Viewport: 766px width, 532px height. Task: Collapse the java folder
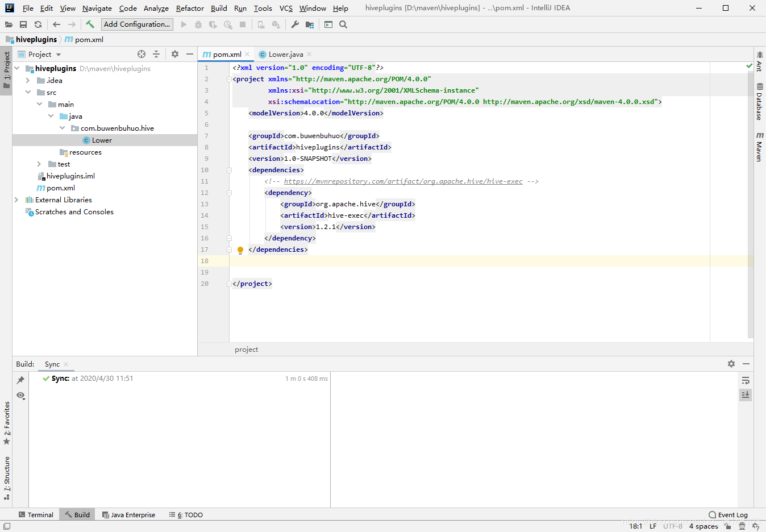coord(51,116)
